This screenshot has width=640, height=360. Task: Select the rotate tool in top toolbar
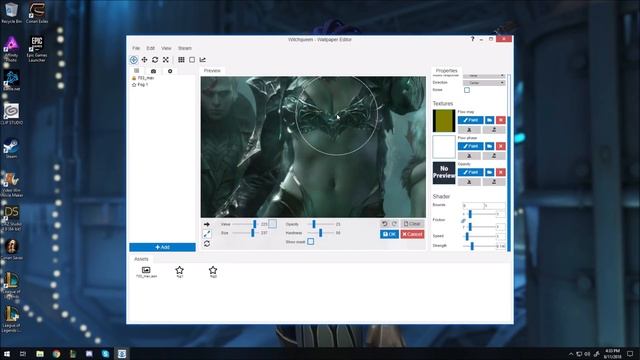[x=155, y=60]
